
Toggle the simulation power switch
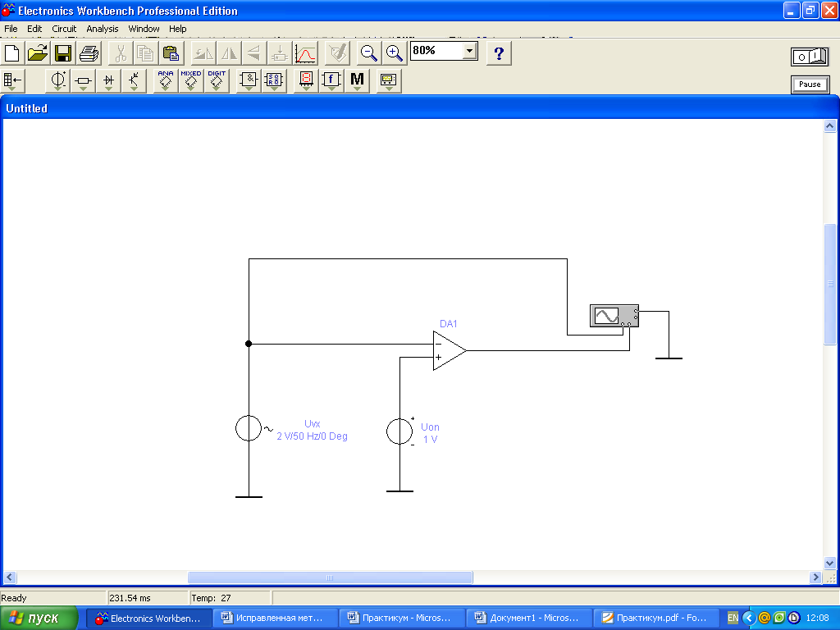pos(810,56)
